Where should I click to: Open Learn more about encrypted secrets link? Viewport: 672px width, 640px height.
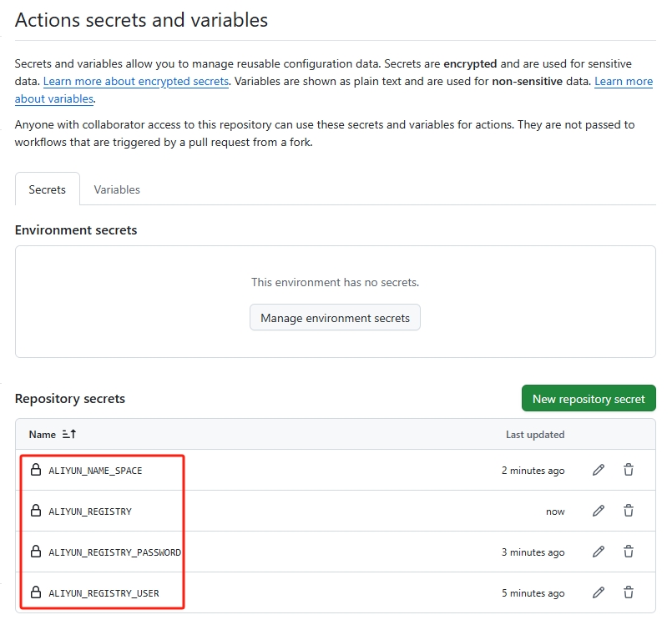coord(136,81)
